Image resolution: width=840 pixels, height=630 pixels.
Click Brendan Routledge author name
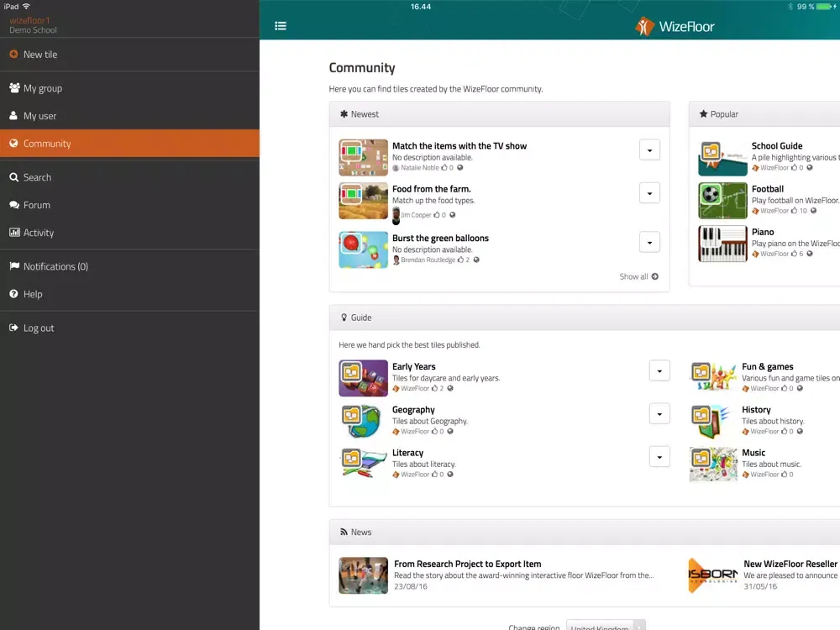coord(428,260)
